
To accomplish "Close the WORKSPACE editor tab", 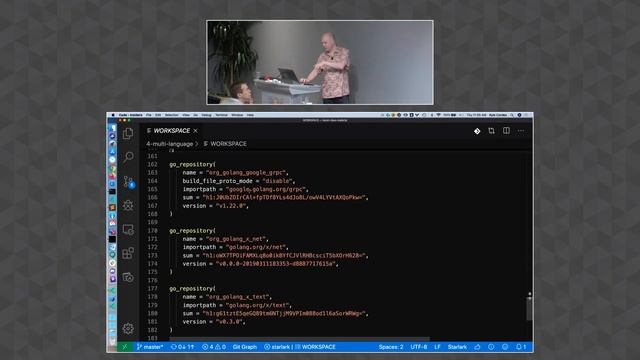I will [196, 131].
